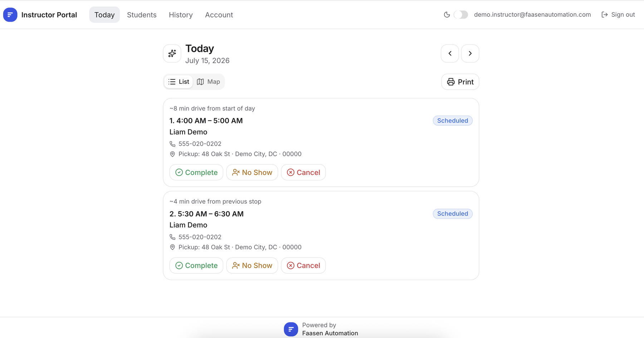644x338 pixels.
Task: Go to next day with right chevron
Action: point(470,53)
